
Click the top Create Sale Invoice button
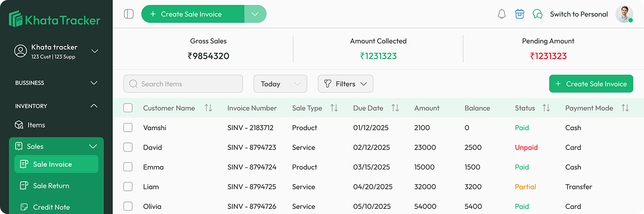tap(193, 14)
